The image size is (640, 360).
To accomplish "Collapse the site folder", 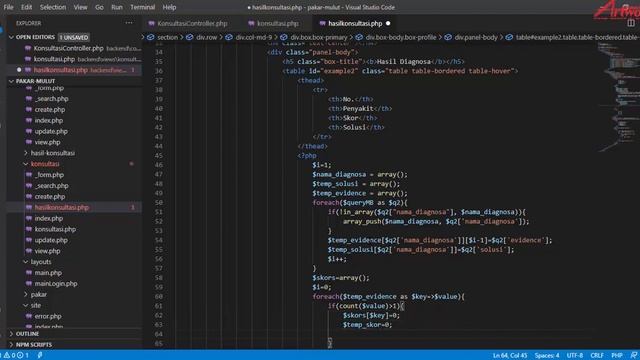I will click(x=26, y=305).
